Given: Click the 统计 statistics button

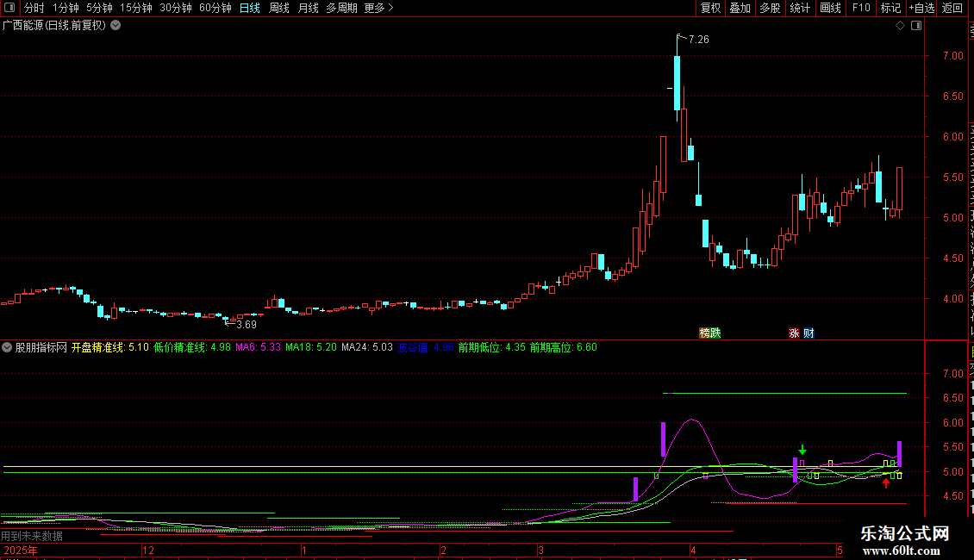Looking at the screenshot, I should click(800, 8).
